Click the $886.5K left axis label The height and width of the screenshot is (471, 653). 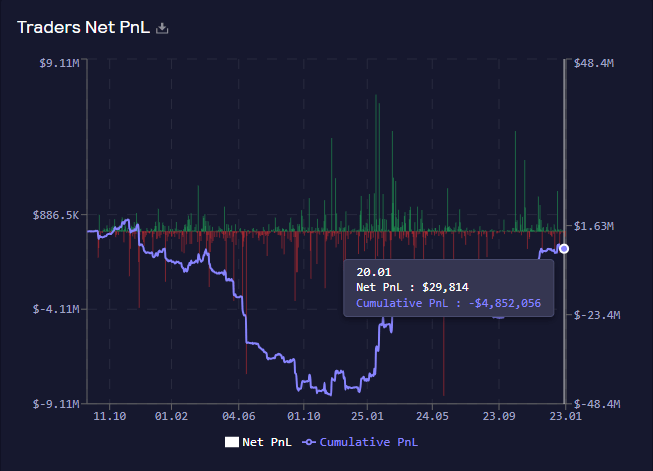[56, 215]
